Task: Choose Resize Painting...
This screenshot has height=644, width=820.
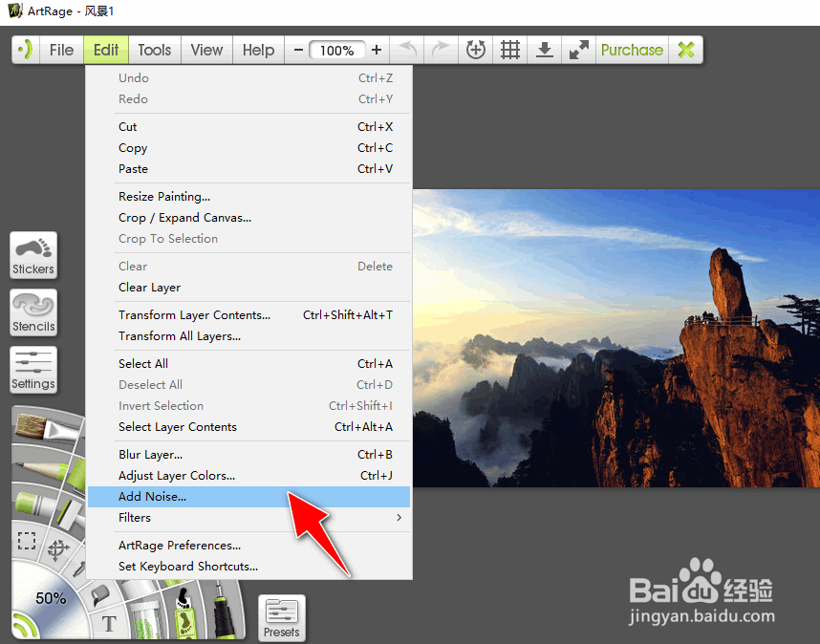Action: pyautogui.click(x=248, y=197)
